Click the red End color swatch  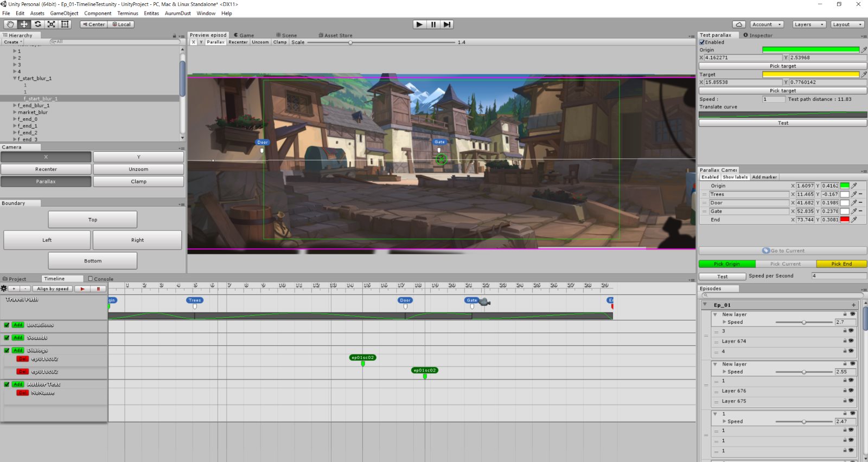pos(845,220)
